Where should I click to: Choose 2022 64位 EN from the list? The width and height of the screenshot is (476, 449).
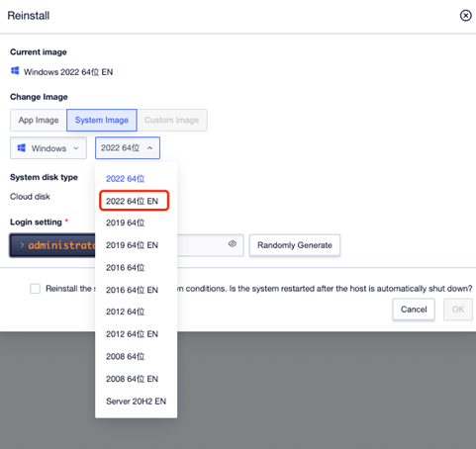pos(132,201)
